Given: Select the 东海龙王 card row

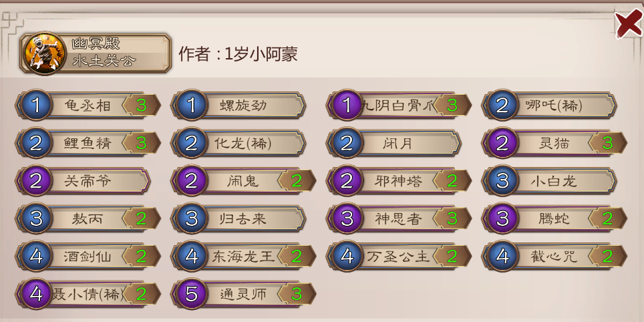Looking at the screenshot, I should point(243,256).
